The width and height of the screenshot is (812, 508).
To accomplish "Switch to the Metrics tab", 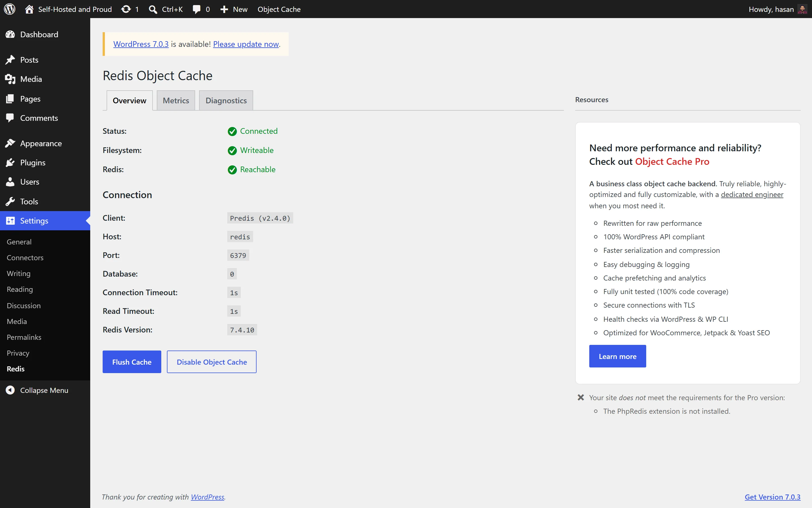I will (x=176, y=100).
